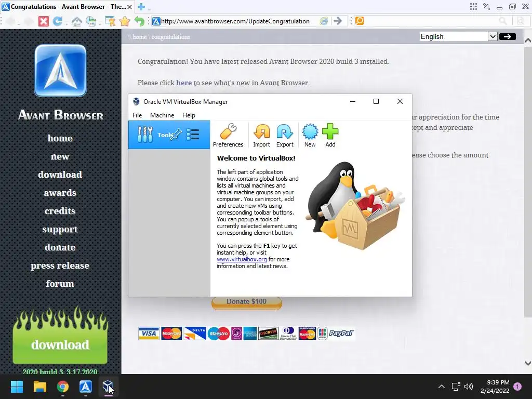
Task: Click VirtualBox icon in taskbar
Action: pyautogui.click(x=108, y=387)
